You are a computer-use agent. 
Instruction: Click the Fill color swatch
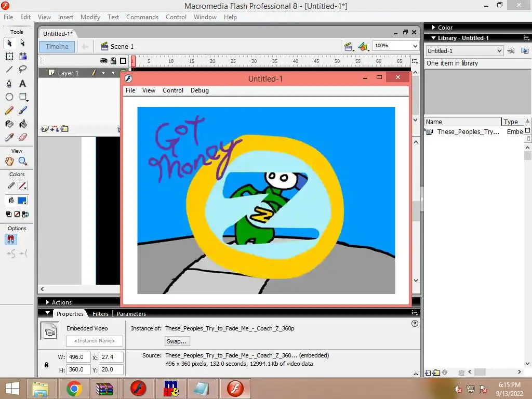point(22,201)
